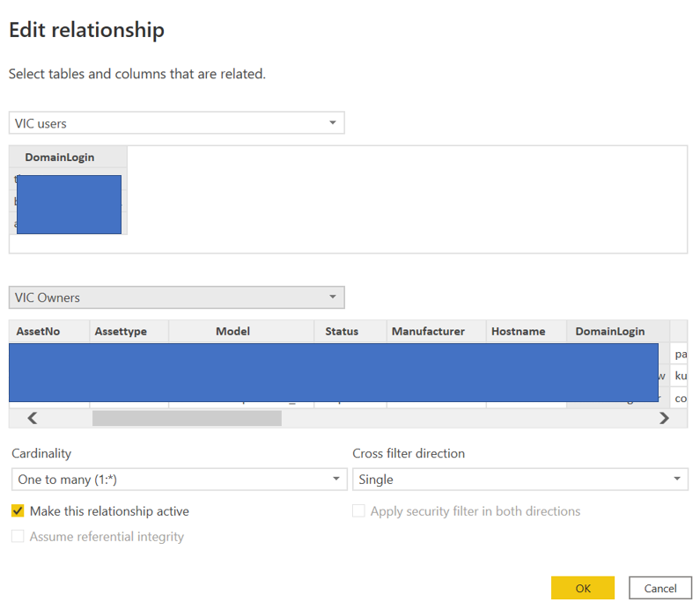Select the Assettype column header
The width and height of the screenshot is (700, 616).
[x=129, y=332]
